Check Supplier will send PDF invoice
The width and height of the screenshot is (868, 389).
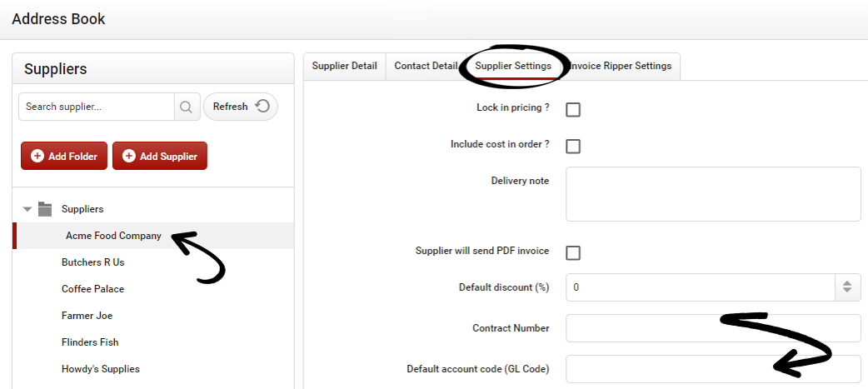click(573, 252)
